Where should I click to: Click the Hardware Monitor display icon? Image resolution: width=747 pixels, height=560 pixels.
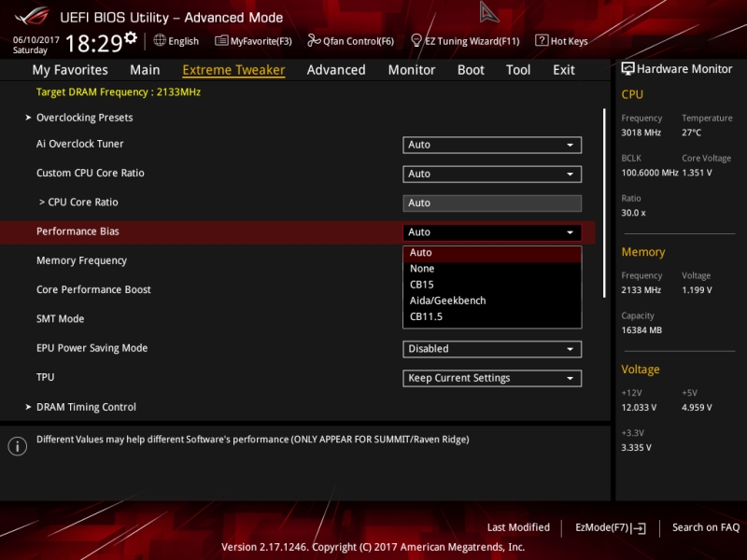pos(627,68)
